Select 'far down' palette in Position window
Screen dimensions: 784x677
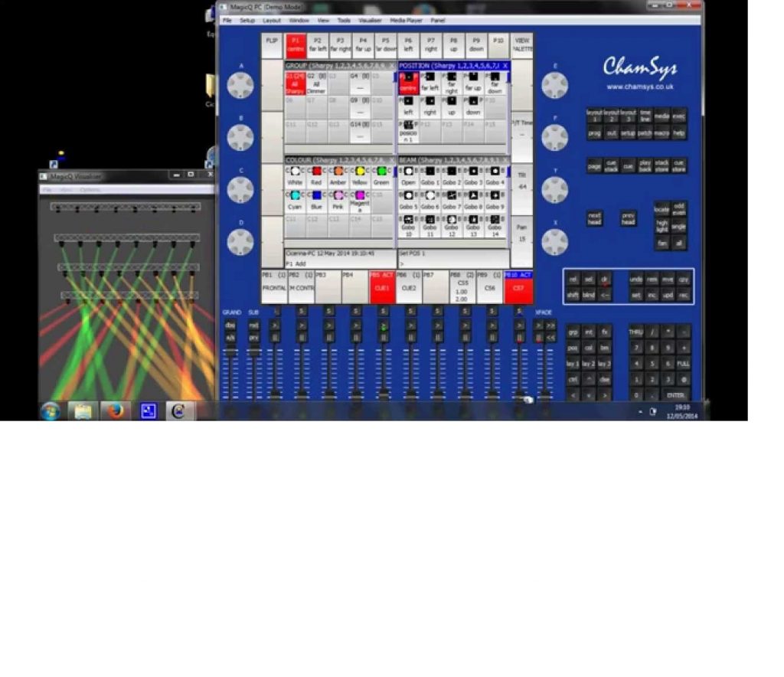[x=495, y=83]
